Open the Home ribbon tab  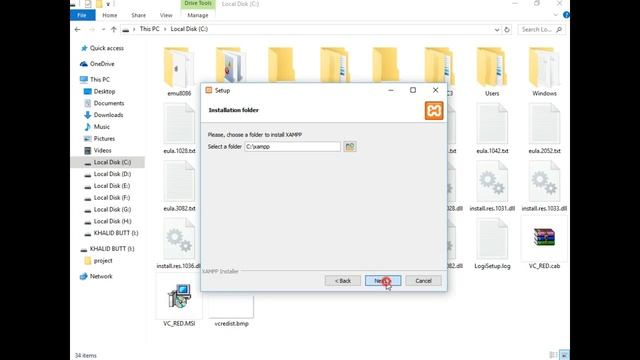[109, 15]
